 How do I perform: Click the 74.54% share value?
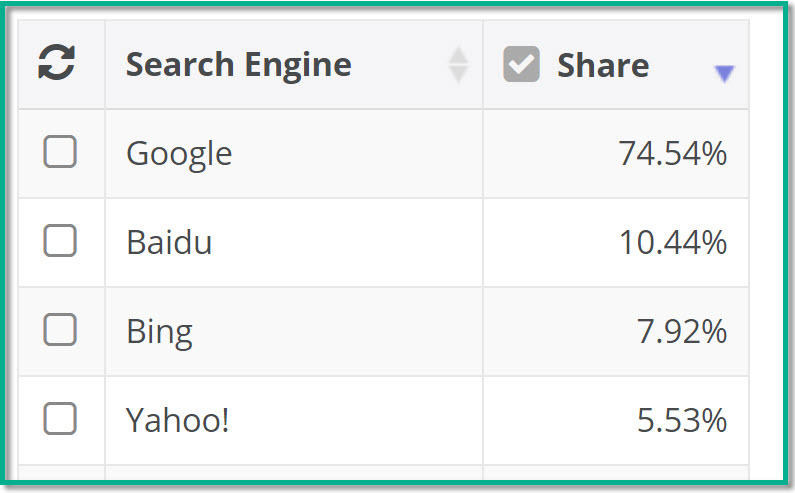(x=672, y=154)
